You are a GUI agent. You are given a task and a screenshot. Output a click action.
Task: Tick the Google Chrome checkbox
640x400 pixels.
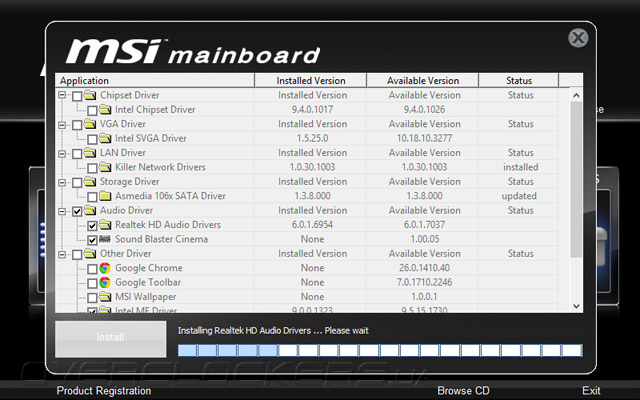(x=92, y=269)
